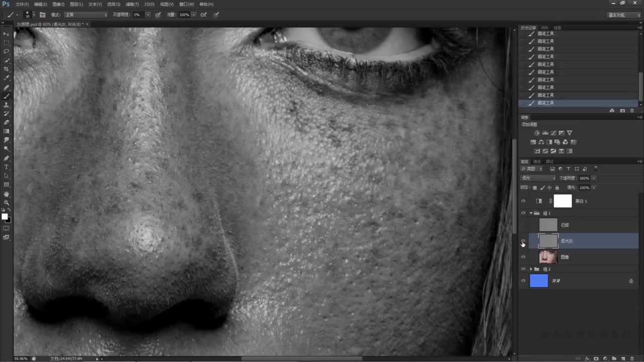Click the history panel scrollbar thumb

pyautogui.click(x=641, y=86)
